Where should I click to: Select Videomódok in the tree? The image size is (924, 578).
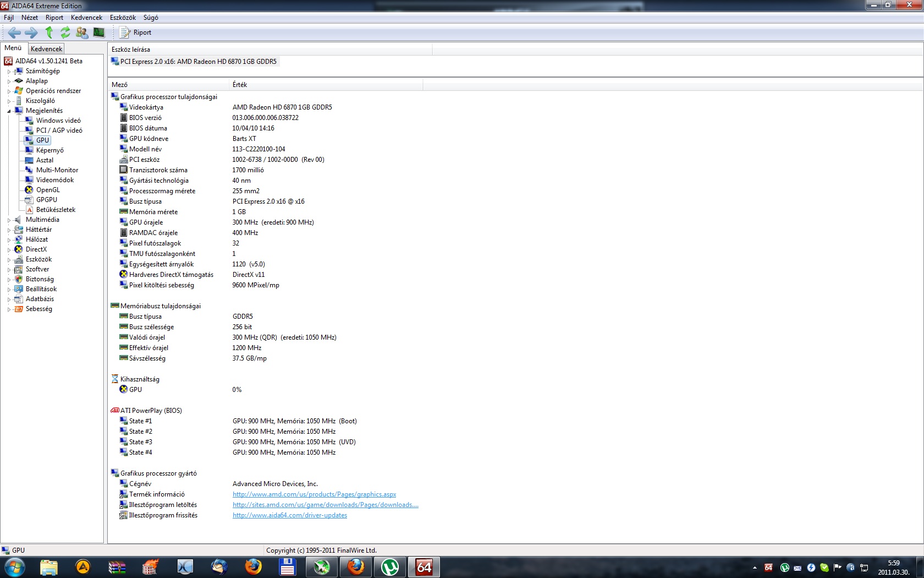(x=55, y=180)
